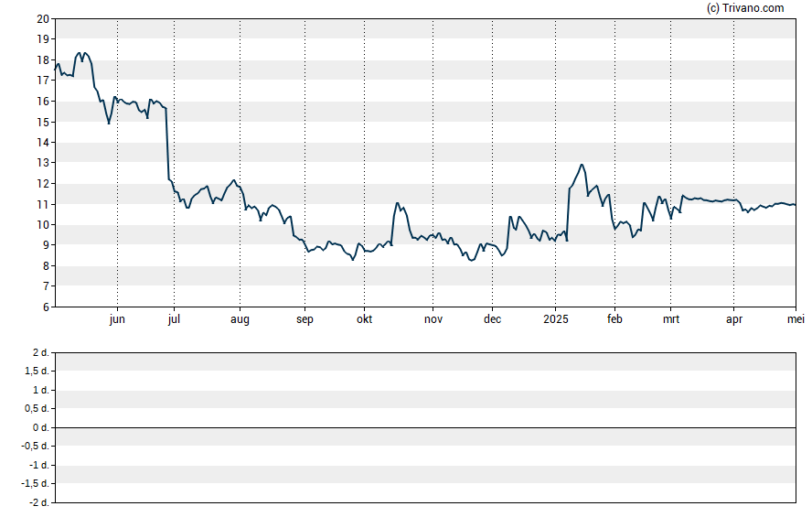Click the January 2025 price peak near 13

[x=582, y=165]
